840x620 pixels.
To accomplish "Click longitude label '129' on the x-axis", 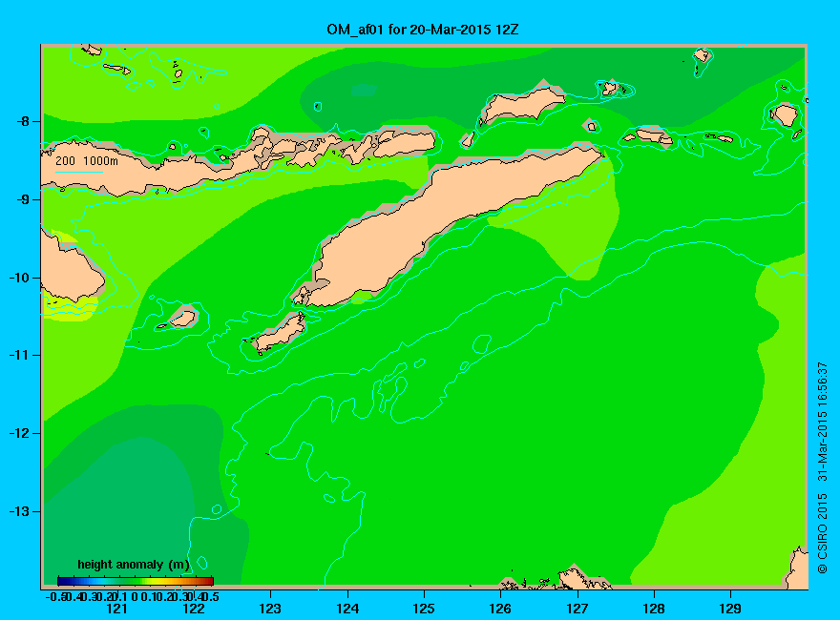I will 730,609.
